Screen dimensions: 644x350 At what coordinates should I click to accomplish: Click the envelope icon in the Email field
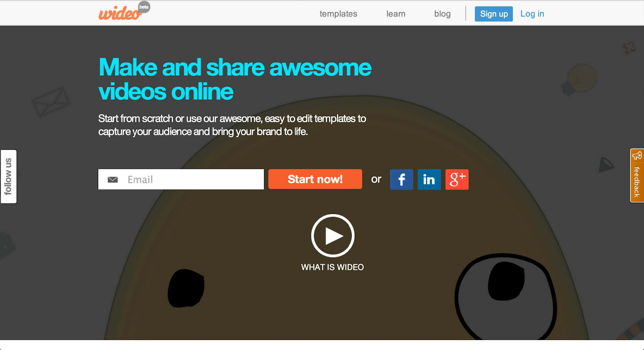coord(113,179)
